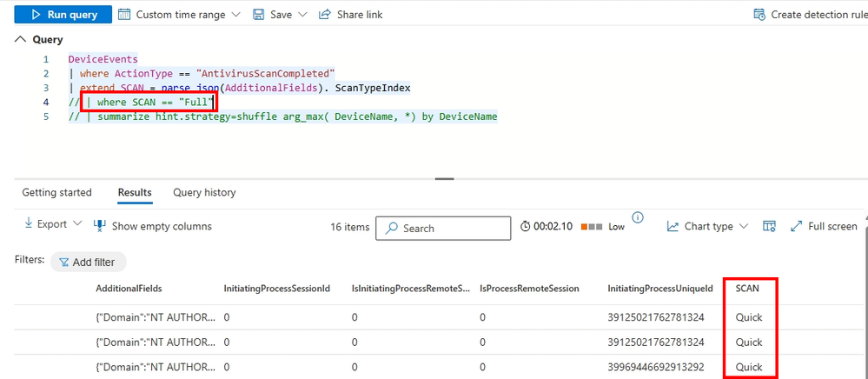Image resolution: width=868 pixels, height=379 pixels.
Task: Open the Query history tab
Action: point(204,192)
